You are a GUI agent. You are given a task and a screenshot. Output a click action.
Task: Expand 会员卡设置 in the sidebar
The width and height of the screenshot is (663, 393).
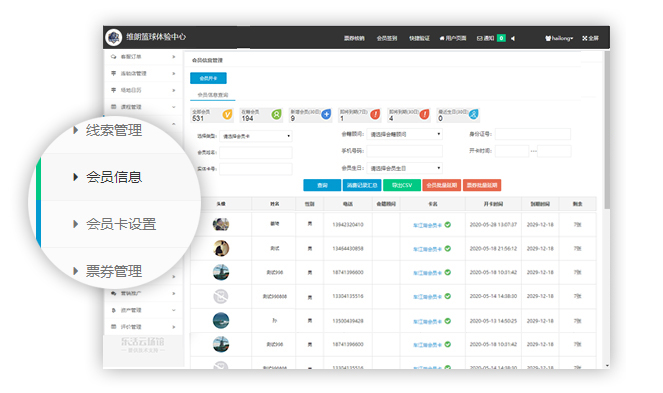coord(121,224)
